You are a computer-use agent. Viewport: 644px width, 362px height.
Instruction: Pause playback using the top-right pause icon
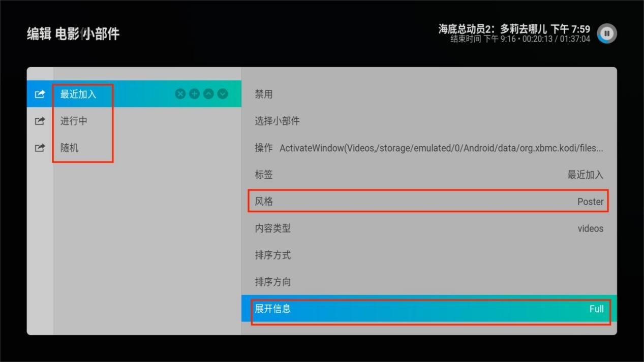[x=606, y=34]
